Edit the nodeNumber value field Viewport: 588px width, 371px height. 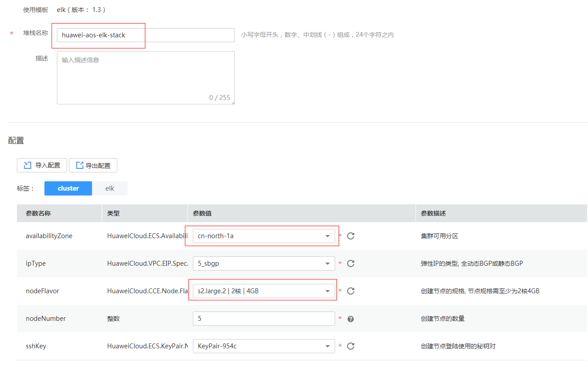264,319
